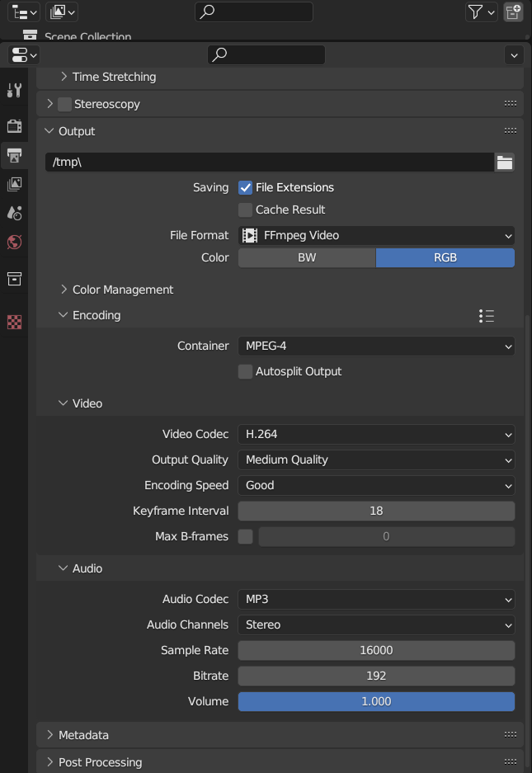Open the folder browser for the output path
The height and width of the screenshot is (773, 532).
coord(504,162)
